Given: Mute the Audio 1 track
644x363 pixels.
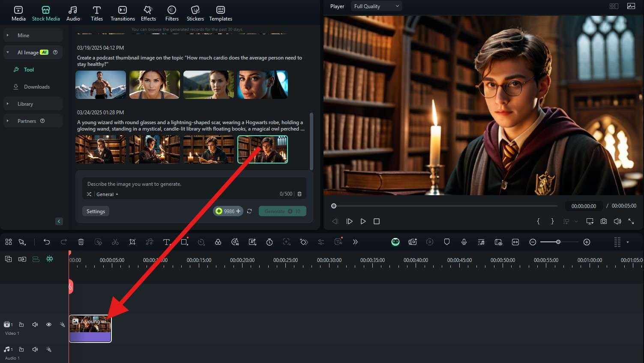Looking at the screenshot, I should tap(35, 350).
